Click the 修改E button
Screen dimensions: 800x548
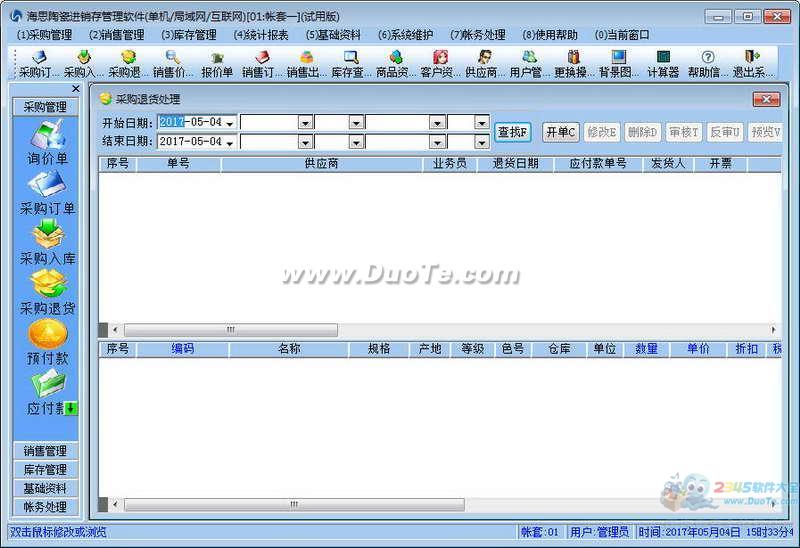(x=602, y=132)
